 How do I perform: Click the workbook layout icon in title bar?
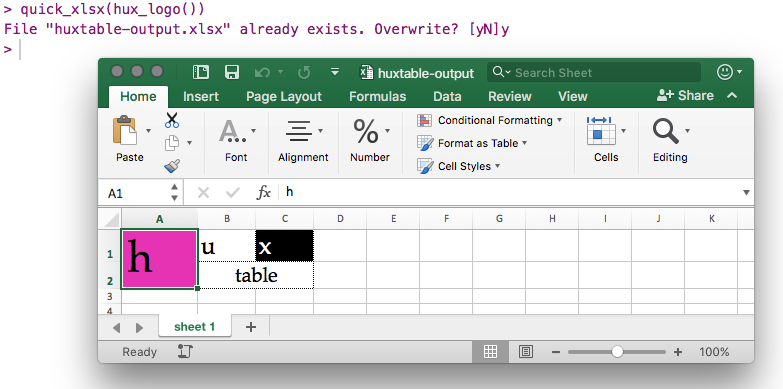(201, 72)
